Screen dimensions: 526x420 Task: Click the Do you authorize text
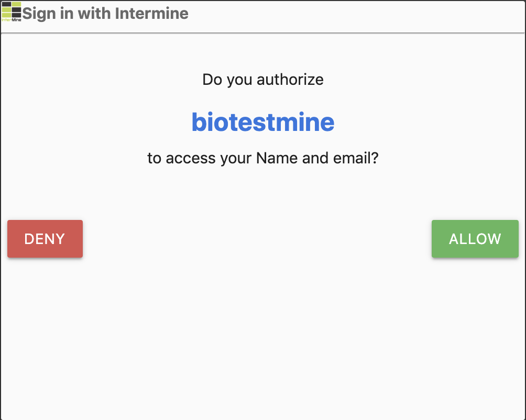262,80
